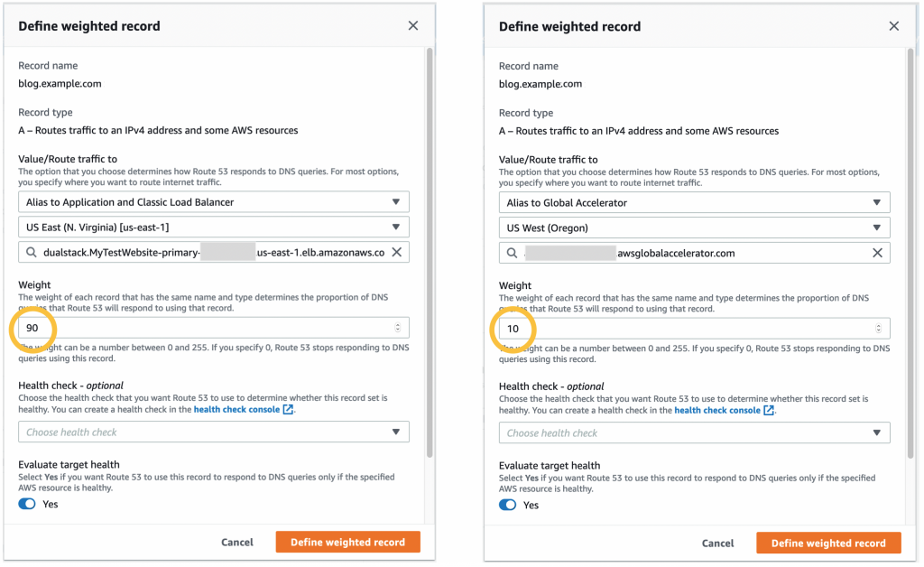Image resolution: width=924 pixels, height=567 pixels.
Task: Disable Evaluate target health in the right dialog
Action: click(x=506, y=507)
